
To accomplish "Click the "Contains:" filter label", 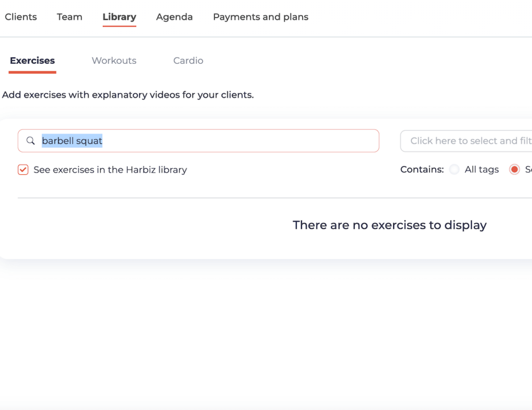I will [x=422, y=170].
